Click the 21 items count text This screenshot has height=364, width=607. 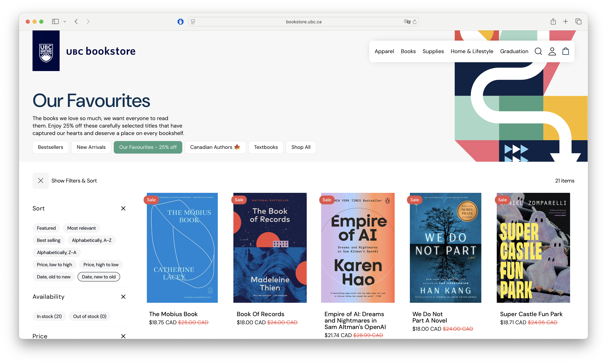564,181
